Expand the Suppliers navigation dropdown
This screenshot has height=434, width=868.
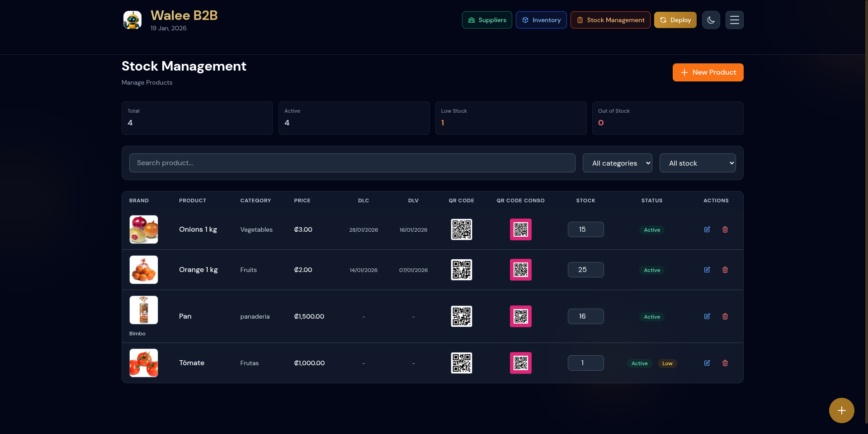(486, 20)
